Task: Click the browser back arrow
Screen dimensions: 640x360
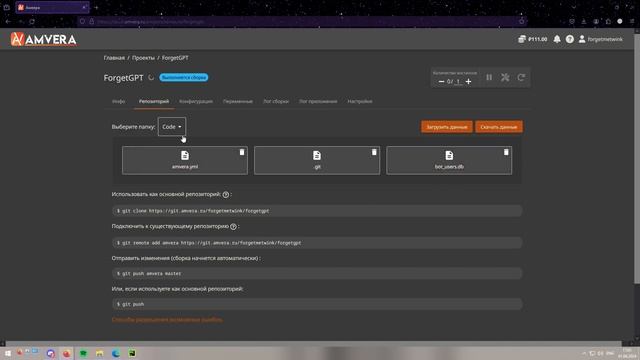Action: pos(8,21)
